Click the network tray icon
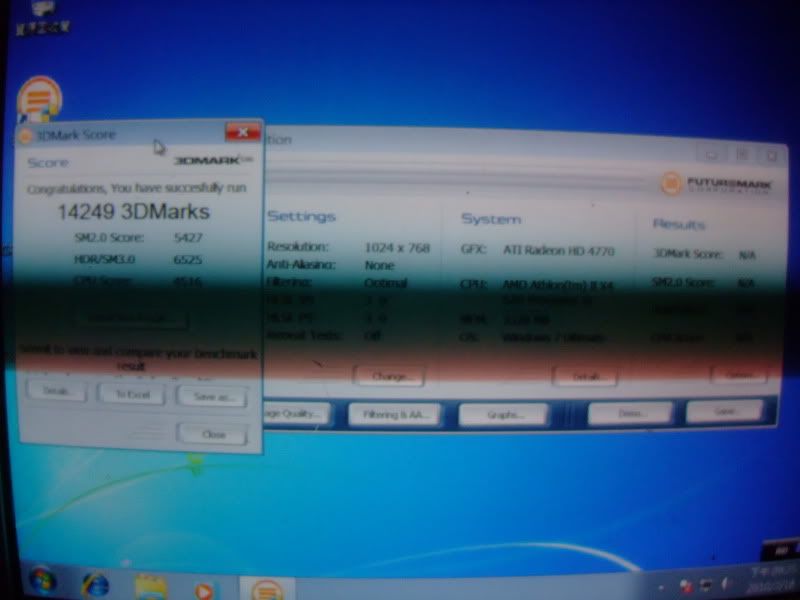Viewport: 800px width, 600px height. (x=707, y=585)
